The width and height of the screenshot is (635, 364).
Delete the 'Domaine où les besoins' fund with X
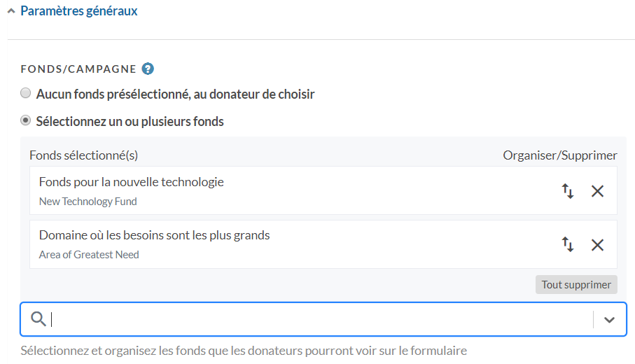(x=597, y=244)
